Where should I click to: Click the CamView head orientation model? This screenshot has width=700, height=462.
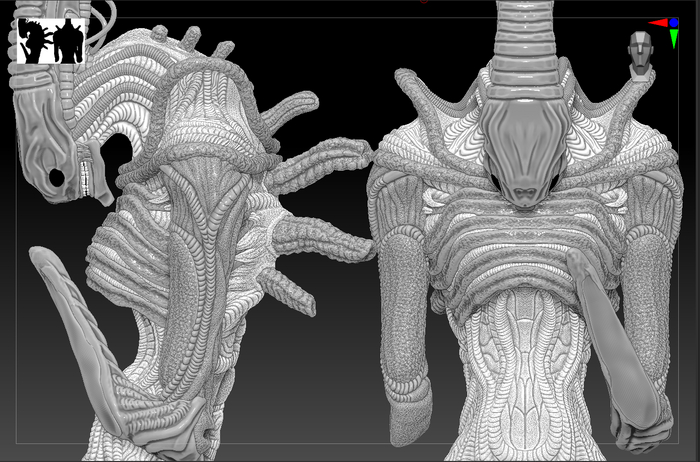point(641,56)
